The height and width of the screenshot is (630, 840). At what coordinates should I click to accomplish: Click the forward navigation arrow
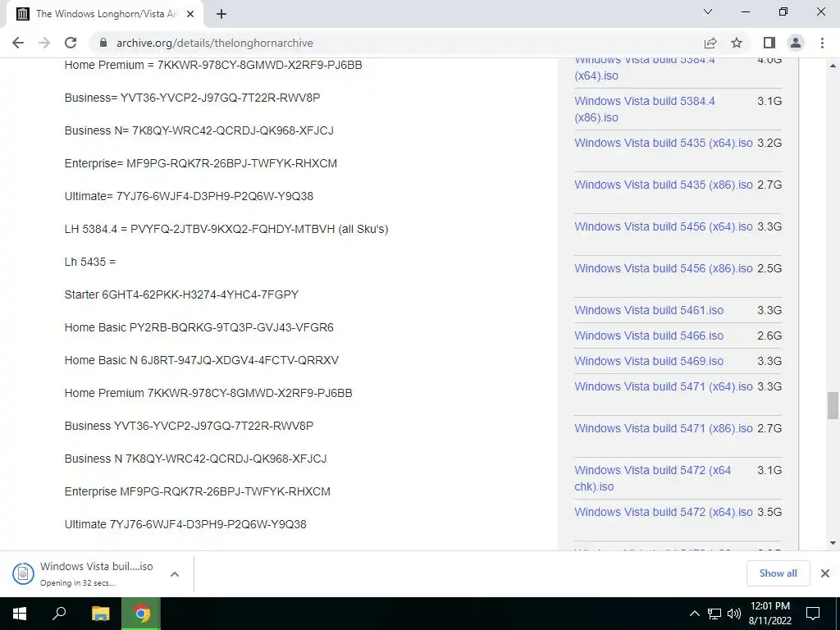click(44, 43)
